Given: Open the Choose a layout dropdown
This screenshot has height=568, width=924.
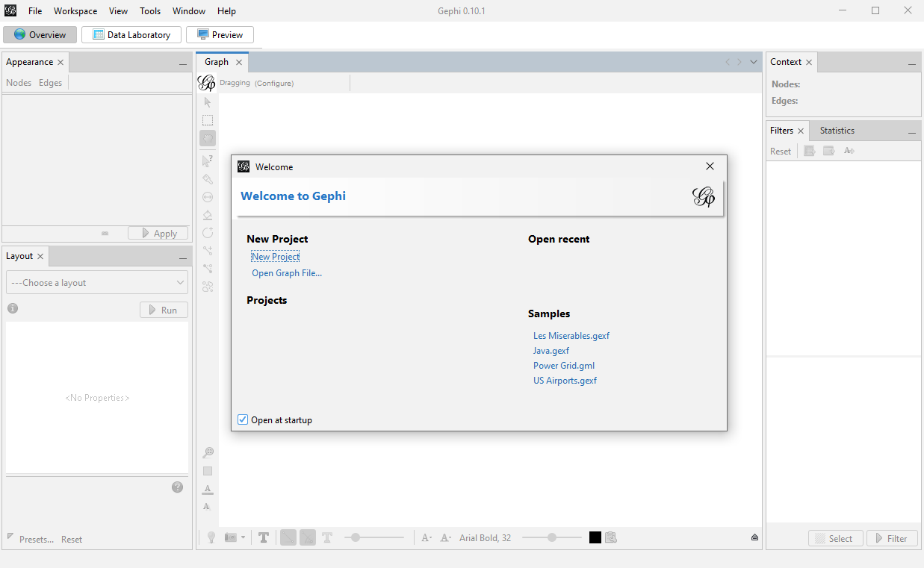Looking at the screenshot, I should tap(96, 282).
